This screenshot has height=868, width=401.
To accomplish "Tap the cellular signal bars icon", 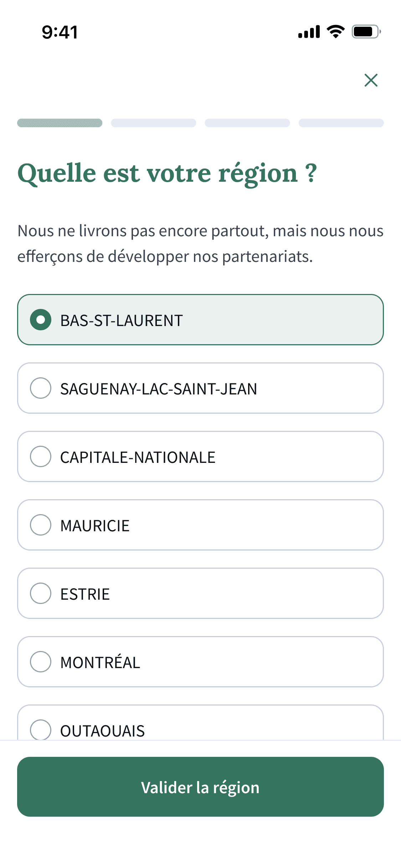I will (309, 32).
